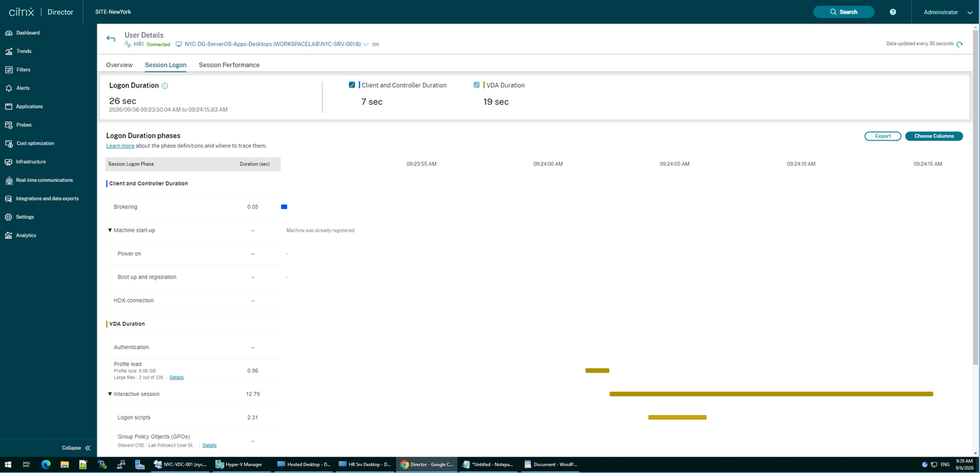Image resolution: width=980 pixels, height=473 pixels.
Task: Go back using the left arrow icon
Action: [111, 38]
